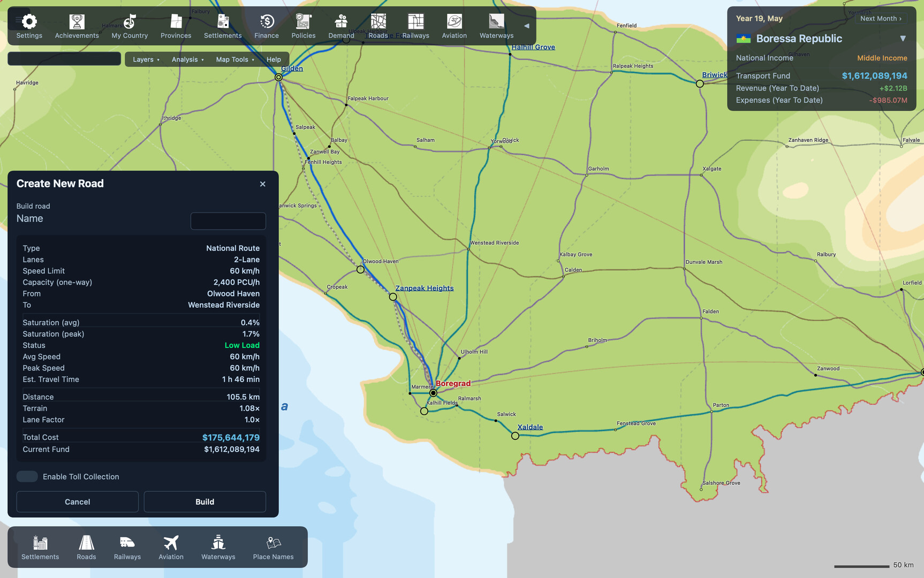Open the Demand icon
Viewport: 924px width, 578px height.
coord(341,21)
